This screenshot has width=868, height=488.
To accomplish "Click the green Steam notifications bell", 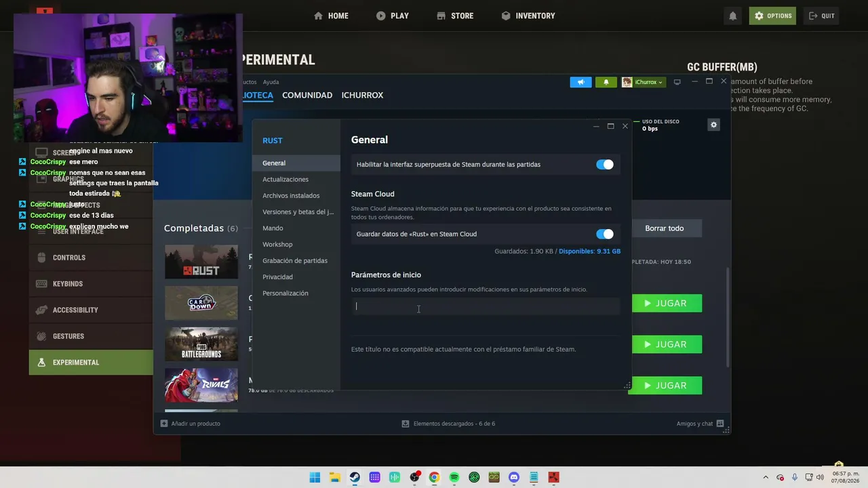I will tap(606, 82).
